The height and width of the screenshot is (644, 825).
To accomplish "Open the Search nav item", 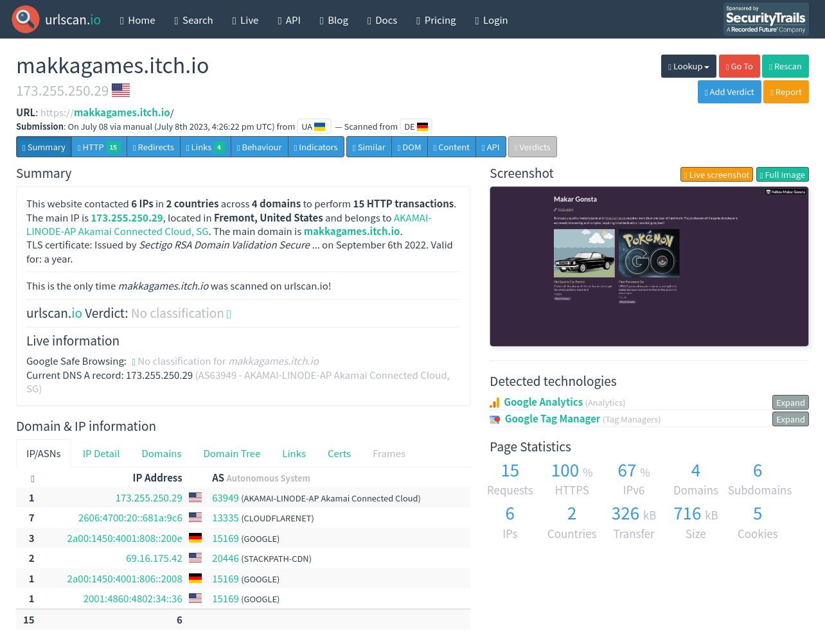I will pos(193,20).
